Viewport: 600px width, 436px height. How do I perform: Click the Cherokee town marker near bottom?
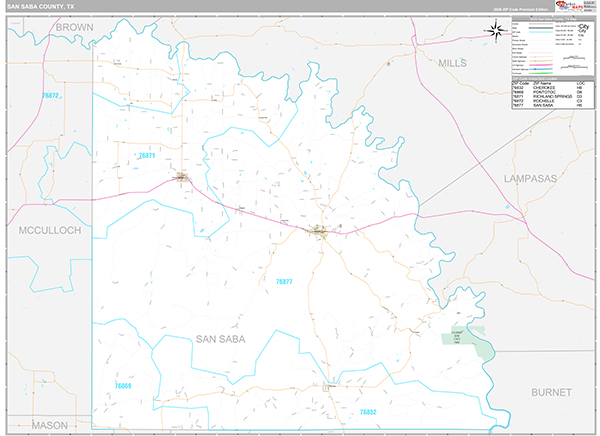[331, 384]
